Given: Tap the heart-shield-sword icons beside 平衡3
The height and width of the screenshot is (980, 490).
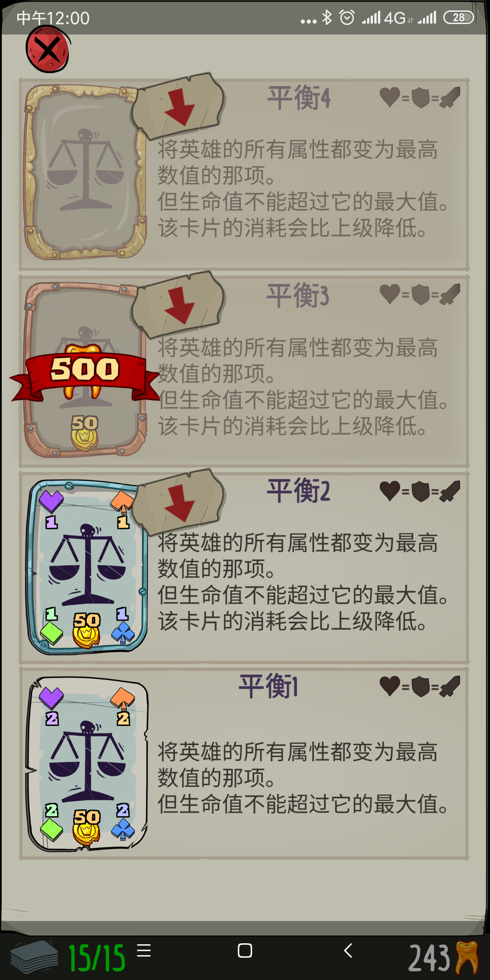Looking at the screenshot, I should tap(420, 294).
